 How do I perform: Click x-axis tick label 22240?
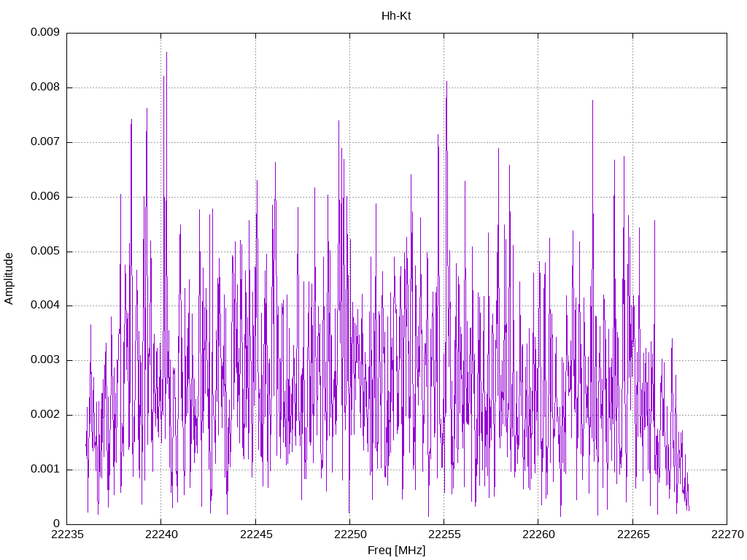(x=161, y=534)
